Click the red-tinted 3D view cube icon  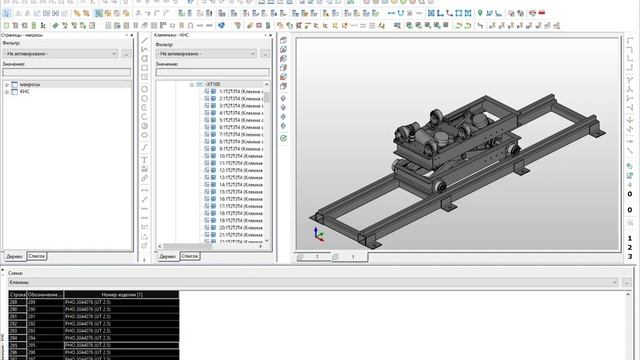pyautogui.click(x=283, y=77)
